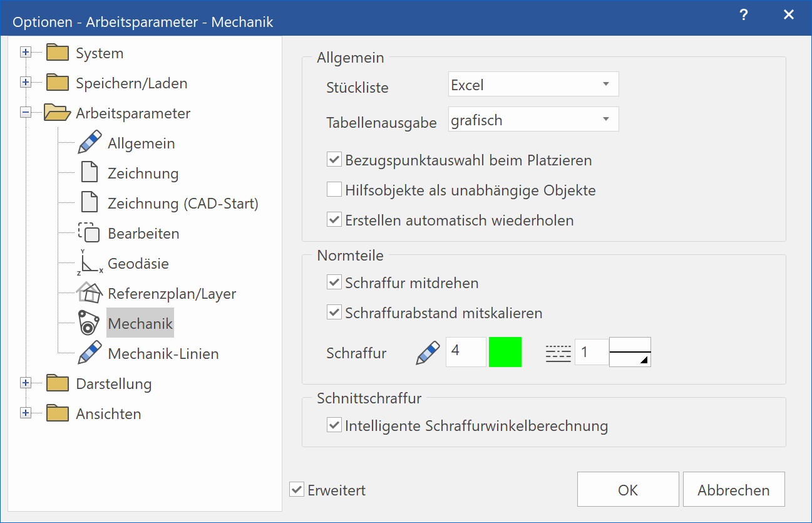Toggle Intelligente Schraffurwinkelberechnung checkbox
Screen dimensions: 812x523
pos(334,426)
